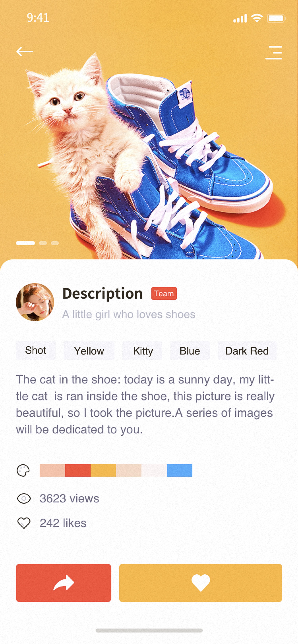Click the yellow heart like button
The width and height of the screenshot is (298, 644).
click(x=201, y=583)
